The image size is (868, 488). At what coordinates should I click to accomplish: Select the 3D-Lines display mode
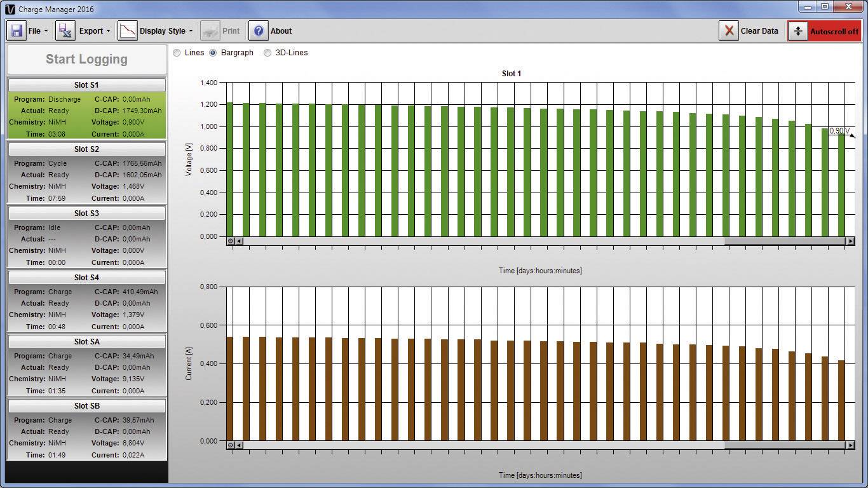[x=268, y=53]
